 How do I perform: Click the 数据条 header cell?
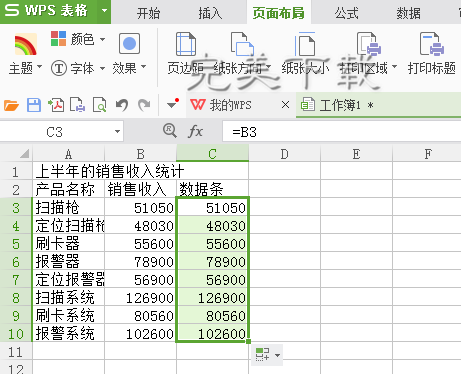212,190
